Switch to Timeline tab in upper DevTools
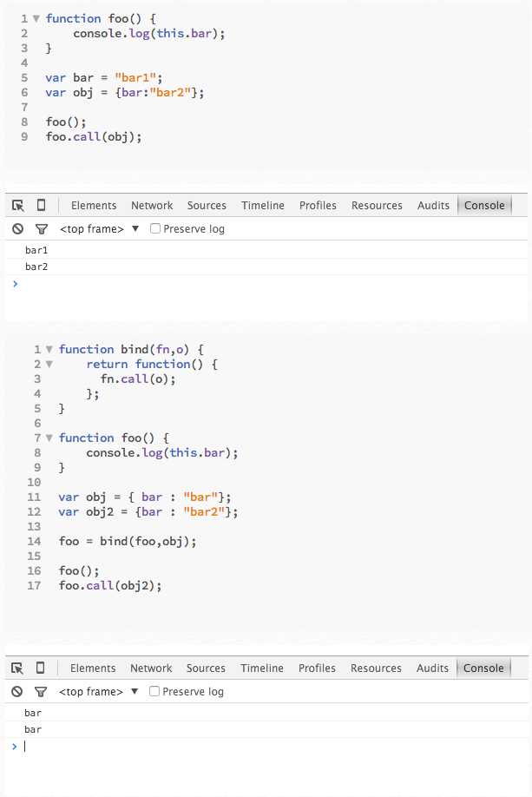Screen dimensions: 532x797 point(263,206)
